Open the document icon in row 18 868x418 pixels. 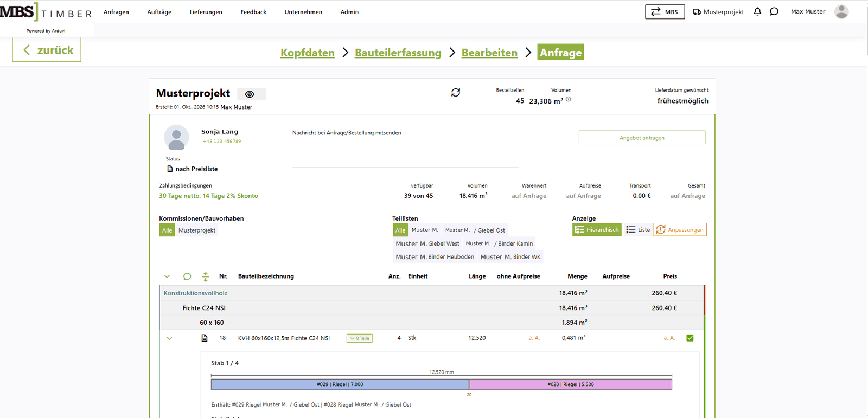coord(205,338)
